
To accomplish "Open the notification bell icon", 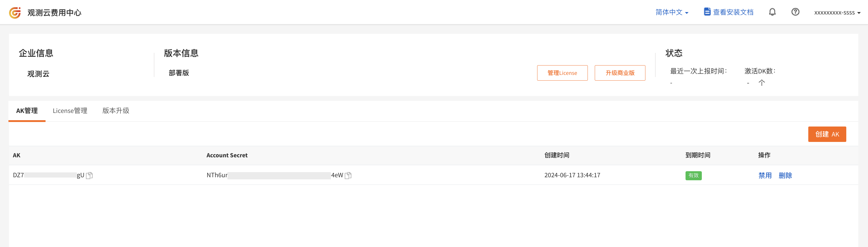I will [x=772, y=12].
